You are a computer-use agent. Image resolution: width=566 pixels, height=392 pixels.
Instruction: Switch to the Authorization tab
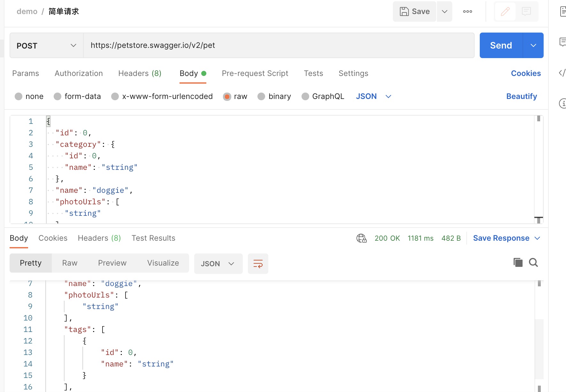(x=79, y=73)
